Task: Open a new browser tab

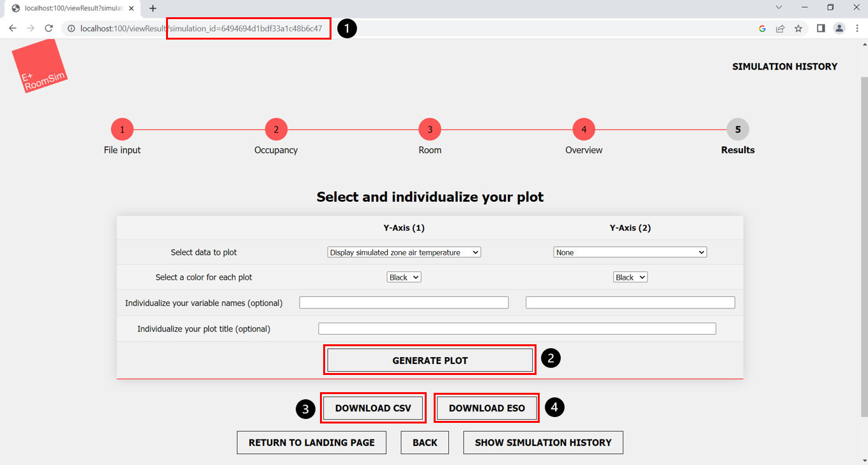Action: tap(153, 8)
